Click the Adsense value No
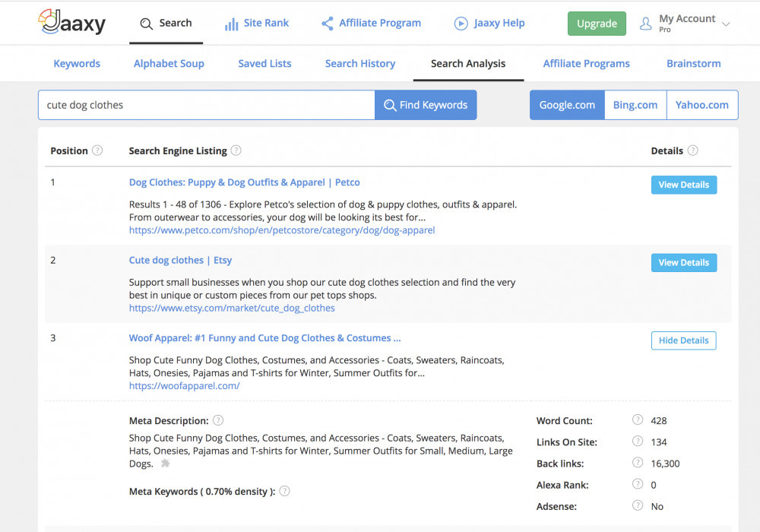Viewport: 760px width, 532px height. coord(657,506)
